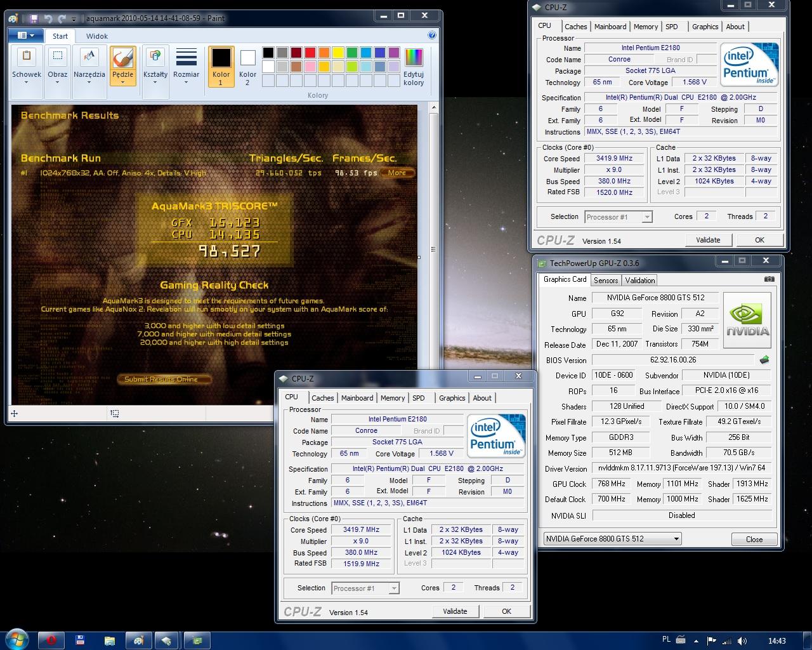Open the Opera browser taskbar icon

point(51,640)
